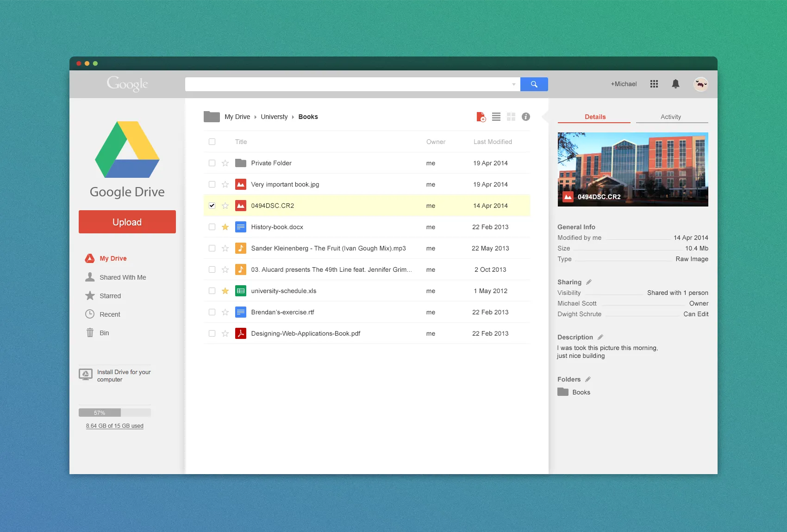Click Install Drive for your computer
The width and height of the screenshot is (787, 532).
pyautogui.click(x=124, y=376)
